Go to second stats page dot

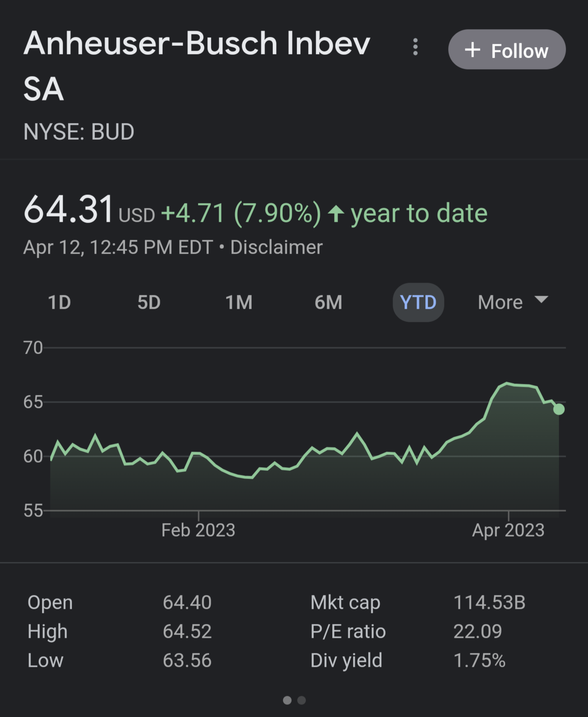pos(301,700)
